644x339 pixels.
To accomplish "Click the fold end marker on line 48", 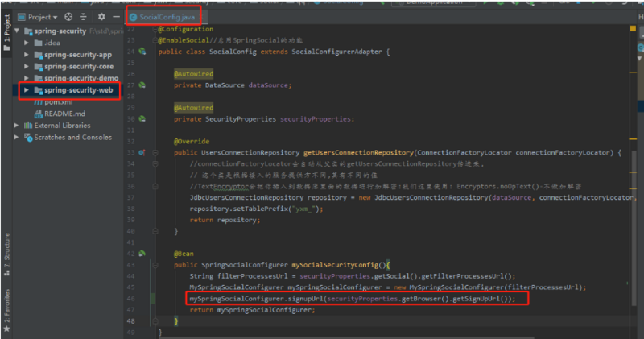I will 155,321.
